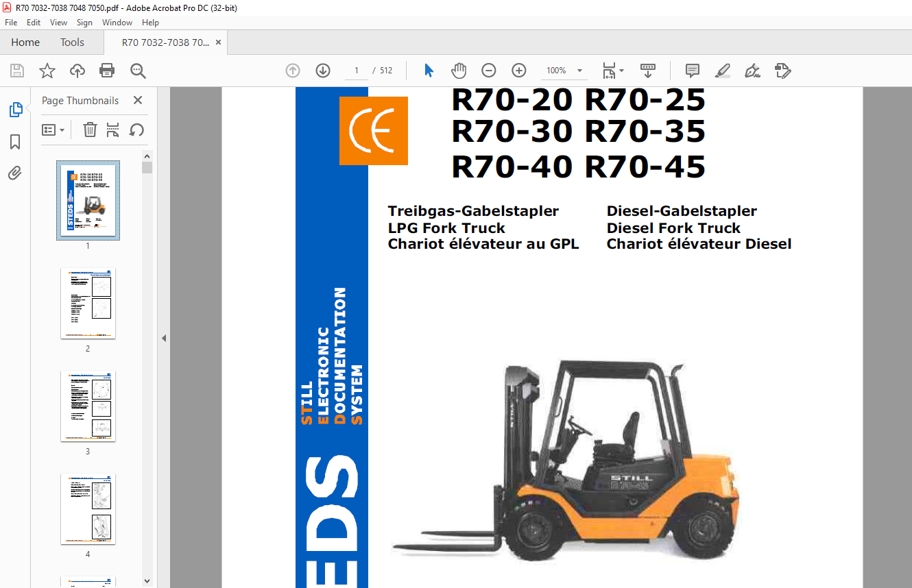912x588 pixels.
Task: Click the 'R70-40 R70-45' title line
Action: 578,167
